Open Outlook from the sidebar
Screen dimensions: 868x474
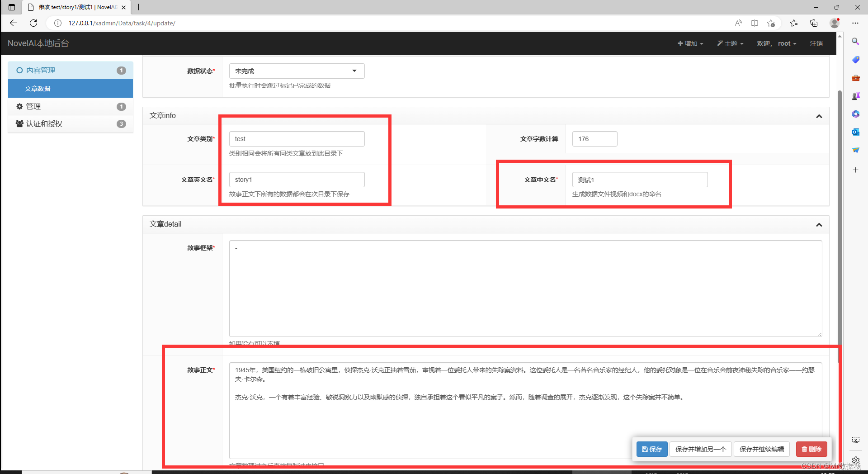(855, 132)
